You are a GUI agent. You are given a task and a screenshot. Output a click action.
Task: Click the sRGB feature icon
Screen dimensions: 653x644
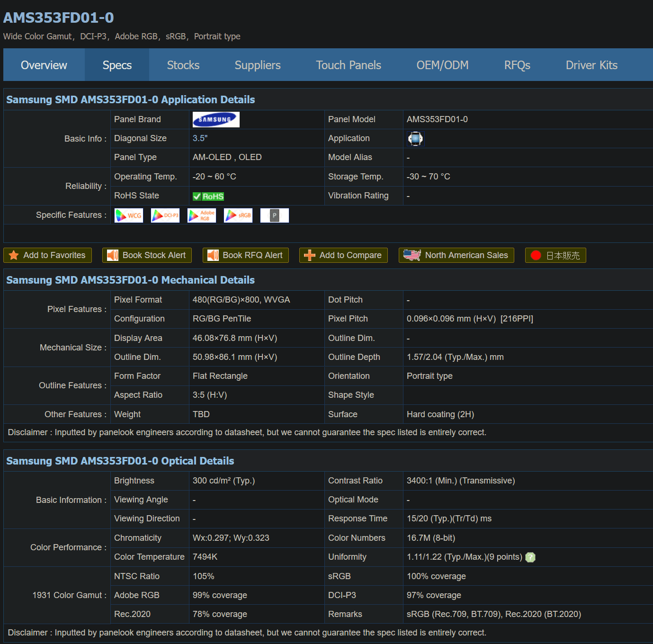click(238, 215)
